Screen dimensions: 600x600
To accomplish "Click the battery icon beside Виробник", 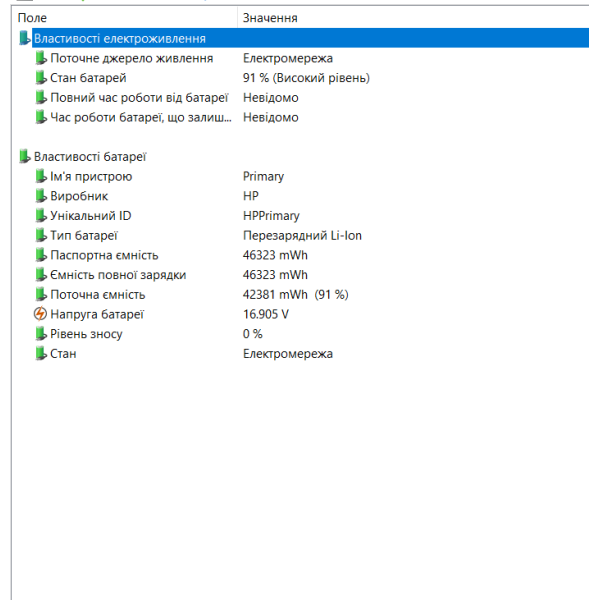I will tap(41, 196).
